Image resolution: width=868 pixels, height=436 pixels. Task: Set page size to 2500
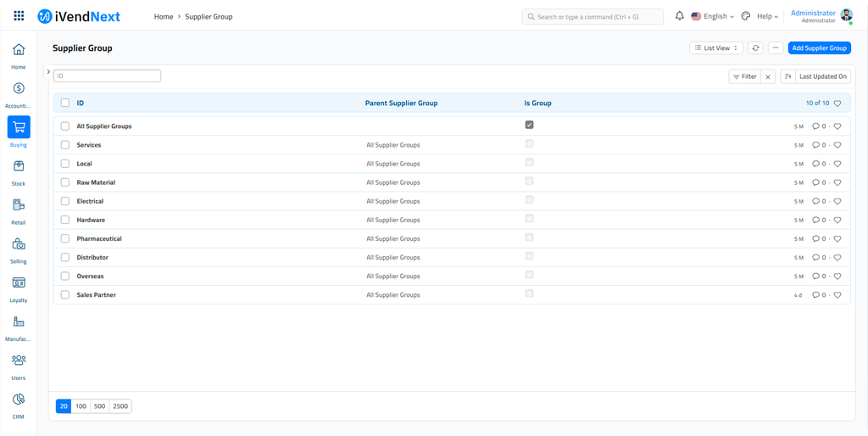pos(120,406)
